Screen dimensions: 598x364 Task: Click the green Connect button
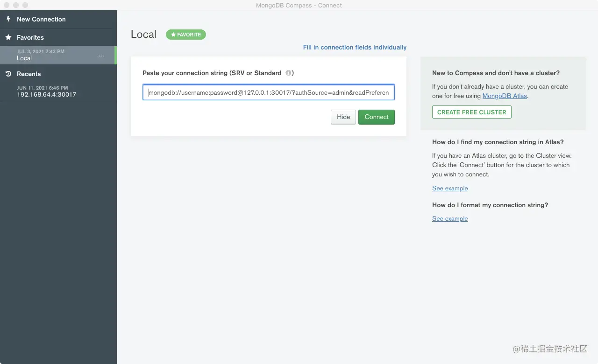[x=377, y=117]
